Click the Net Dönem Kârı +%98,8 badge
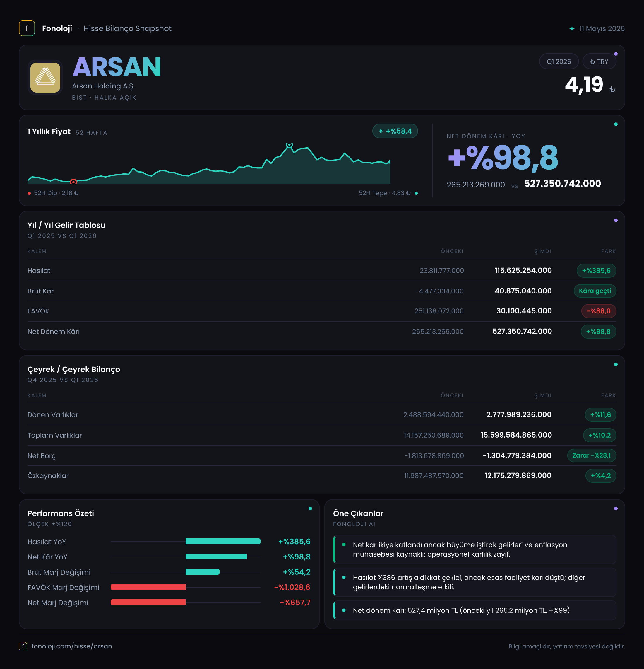 click(598, 332)
